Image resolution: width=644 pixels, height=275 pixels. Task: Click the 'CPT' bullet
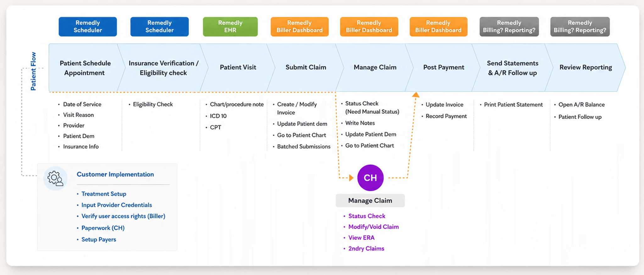click(x=215, y=127)
